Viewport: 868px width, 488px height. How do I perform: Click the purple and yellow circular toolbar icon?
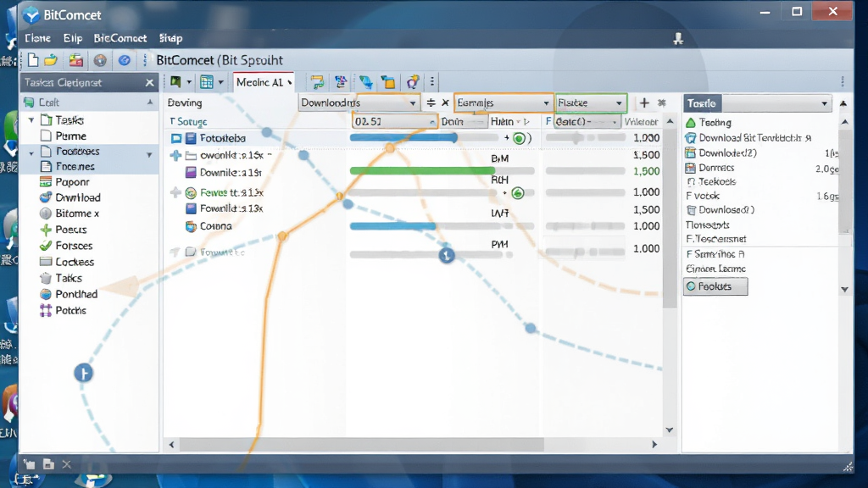pos(413,82)
